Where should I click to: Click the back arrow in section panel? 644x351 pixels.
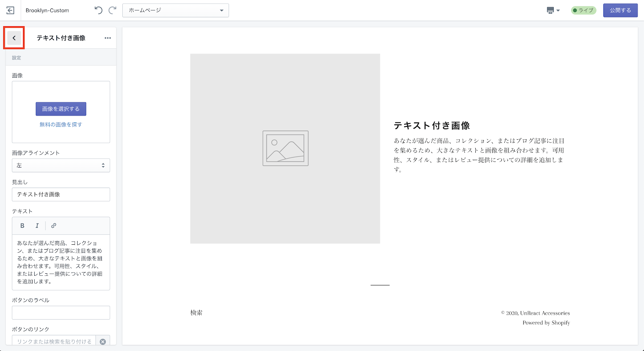(14, 38)
